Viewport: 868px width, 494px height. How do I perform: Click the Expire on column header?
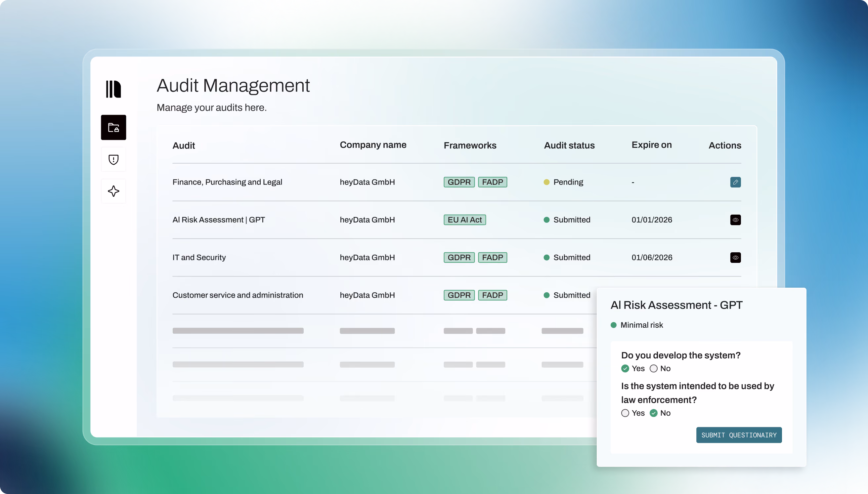click(x=652, y=145)
